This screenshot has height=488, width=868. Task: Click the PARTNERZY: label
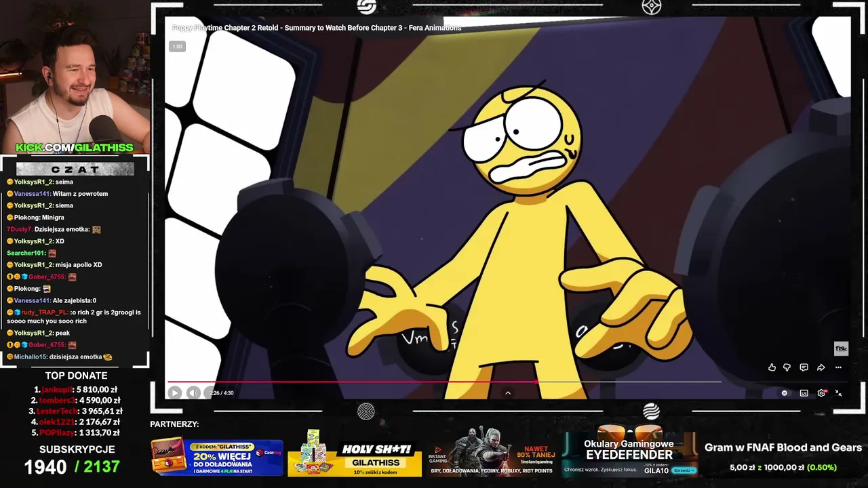click(174, 424)
